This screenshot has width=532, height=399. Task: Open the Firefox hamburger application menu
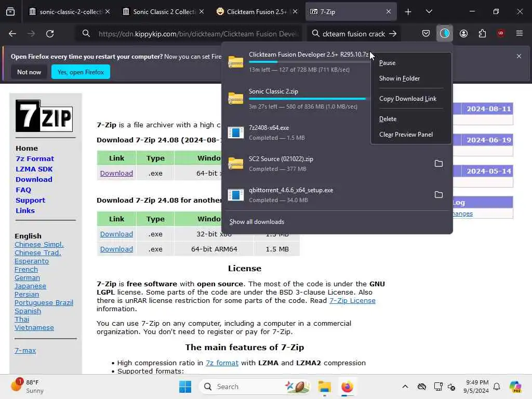520,33
